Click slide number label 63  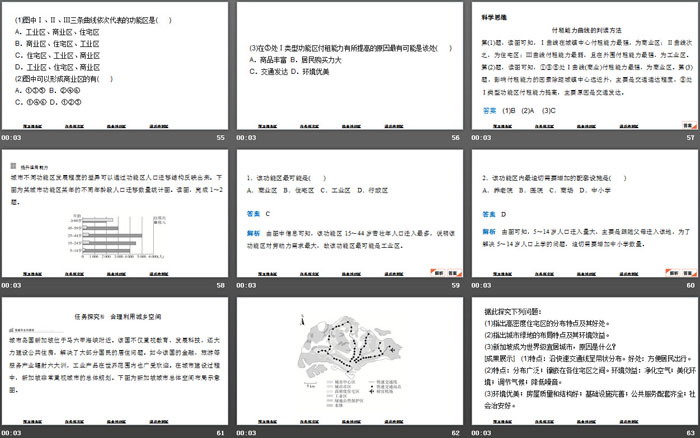(691, 433)
